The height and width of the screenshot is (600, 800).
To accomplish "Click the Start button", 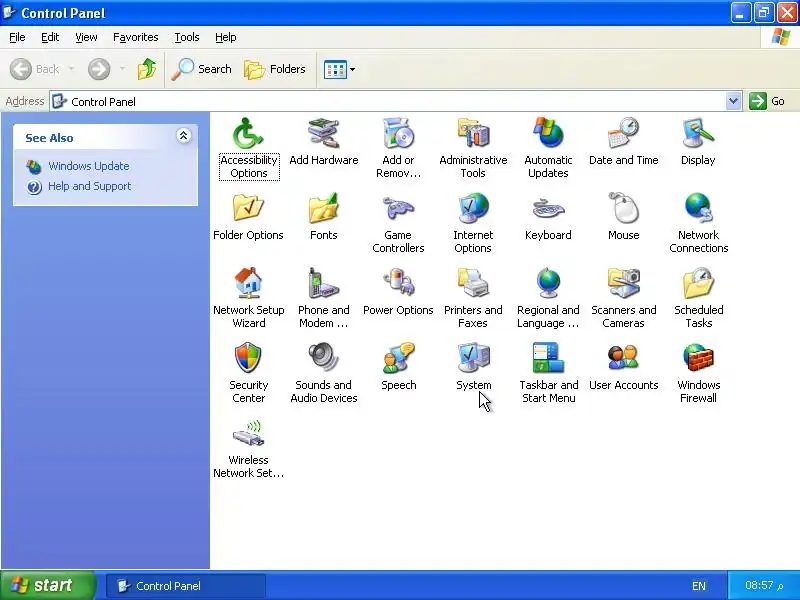I will 48,585.
